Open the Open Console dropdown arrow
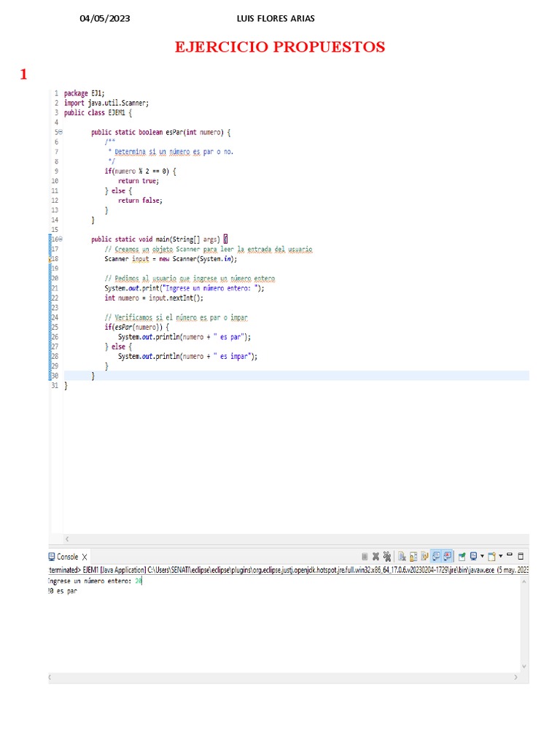This screenshot has height=747, width=560. pos(500,556)
